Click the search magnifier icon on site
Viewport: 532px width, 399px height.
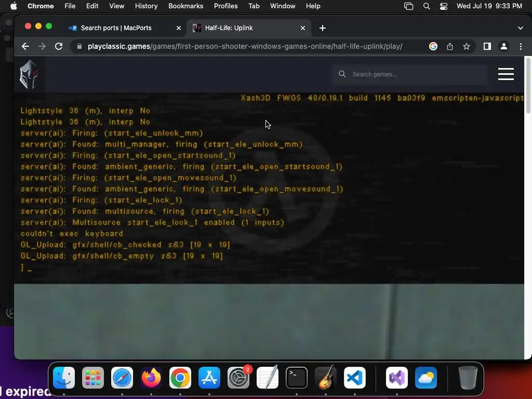tap(342, 74)
